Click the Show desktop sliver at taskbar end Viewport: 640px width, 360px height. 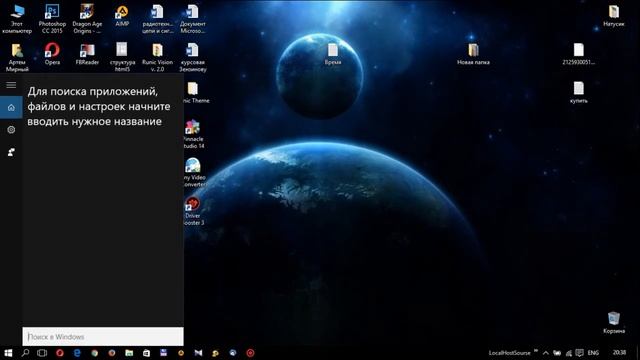638,353
